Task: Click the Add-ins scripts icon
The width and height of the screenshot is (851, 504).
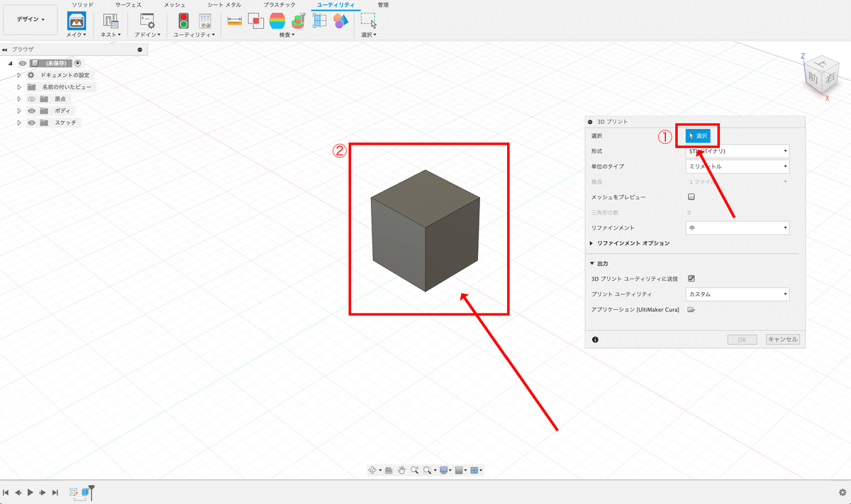Action: point(147,21)
